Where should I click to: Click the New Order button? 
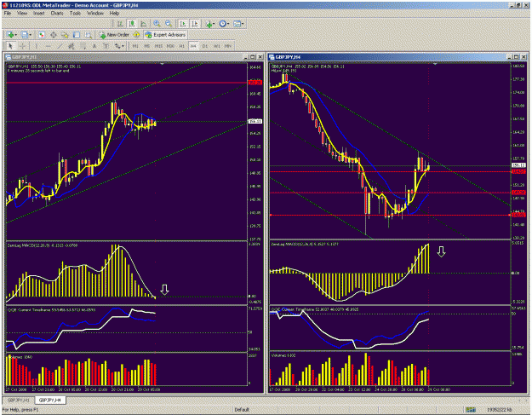(114, 35)
